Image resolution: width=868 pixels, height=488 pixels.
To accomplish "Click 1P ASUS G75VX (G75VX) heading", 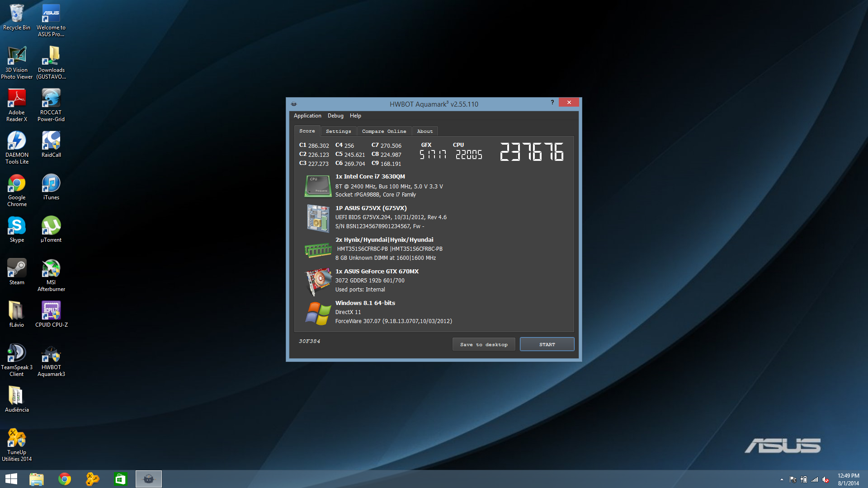I will [x=371, y=208].
